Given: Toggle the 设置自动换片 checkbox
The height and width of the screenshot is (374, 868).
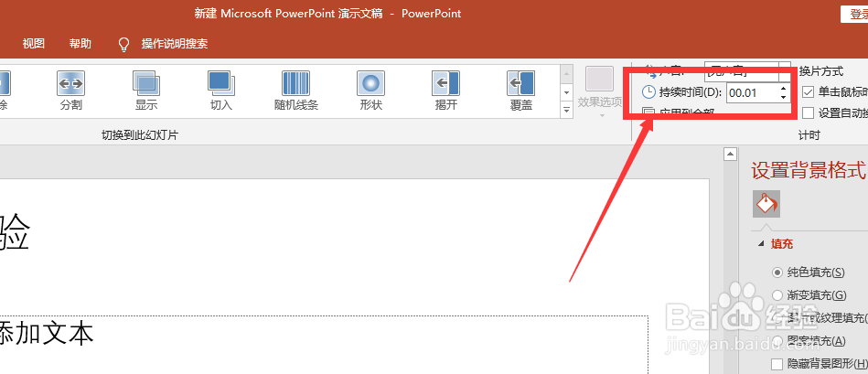Looking at the screenshot, I should pyautogui.click(x=809, y=112).
